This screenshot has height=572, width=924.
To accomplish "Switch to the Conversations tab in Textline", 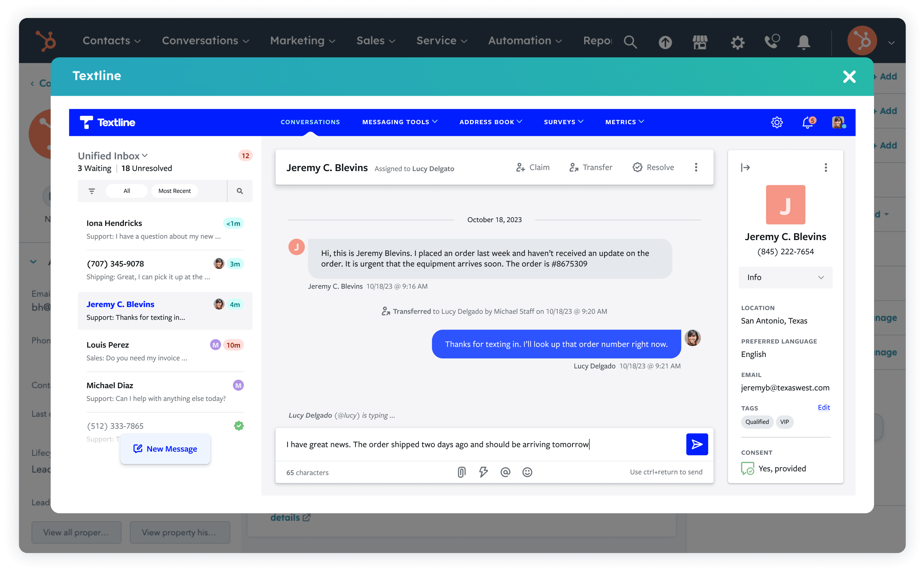I will (310, 122).
